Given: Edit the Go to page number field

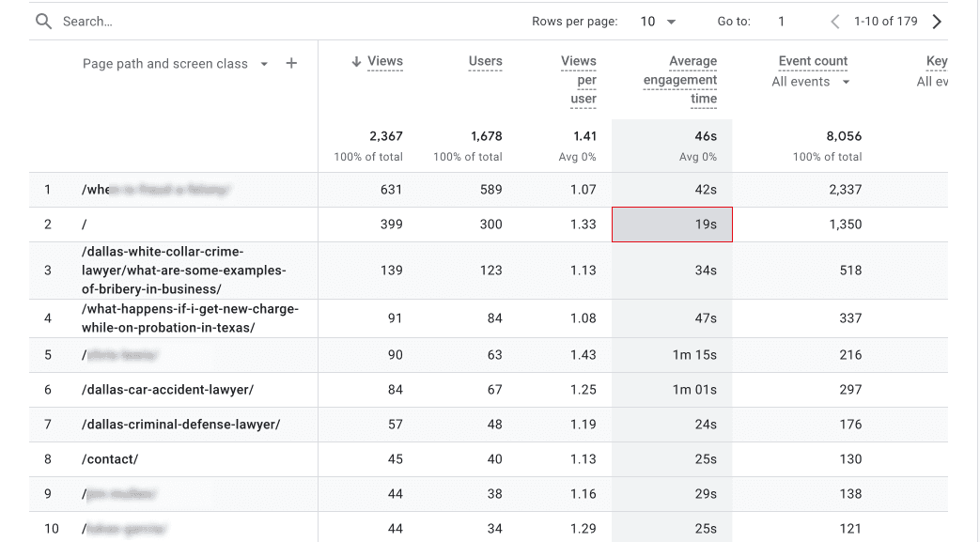Looking at the screenshot, I should (x=781, y=22).
